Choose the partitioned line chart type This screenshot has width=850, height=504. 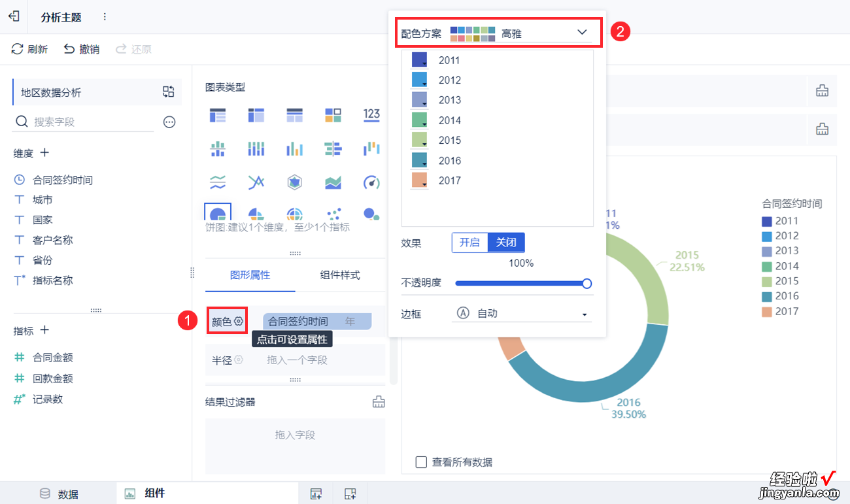pos(218,182)
